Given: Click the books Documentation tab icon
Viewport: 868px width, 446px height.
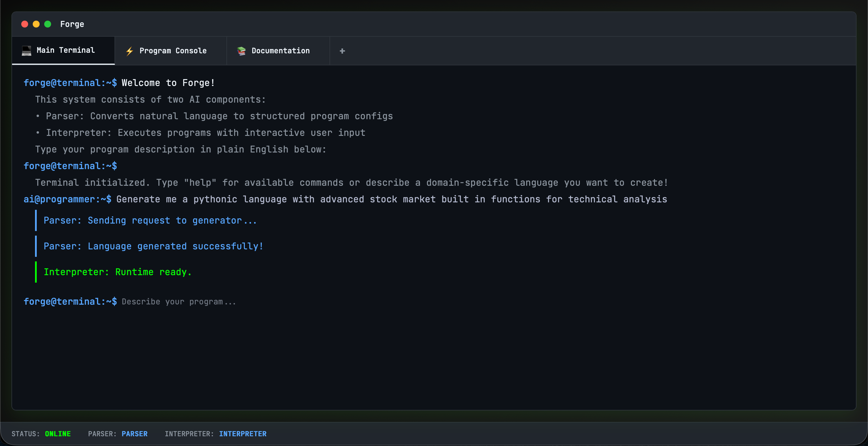Looking at the screenshot, I should pos(241,51).
